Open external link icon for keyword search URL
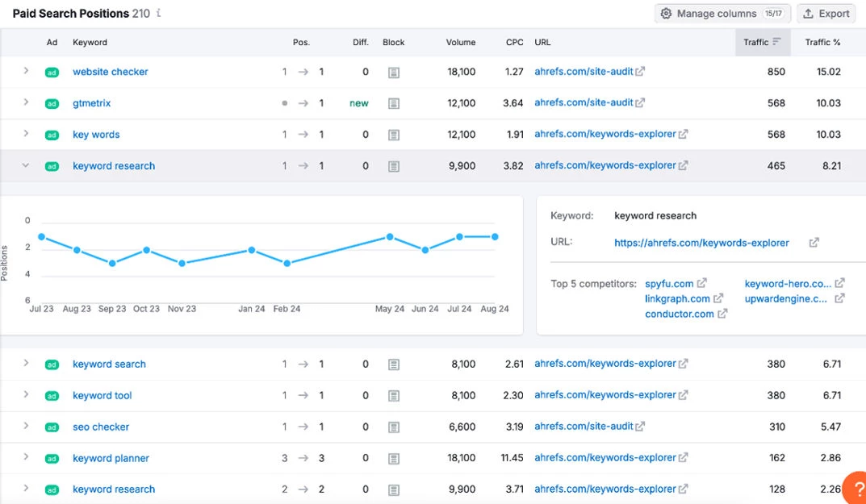Viewport: 866px width, 504px height. (683, 364)
